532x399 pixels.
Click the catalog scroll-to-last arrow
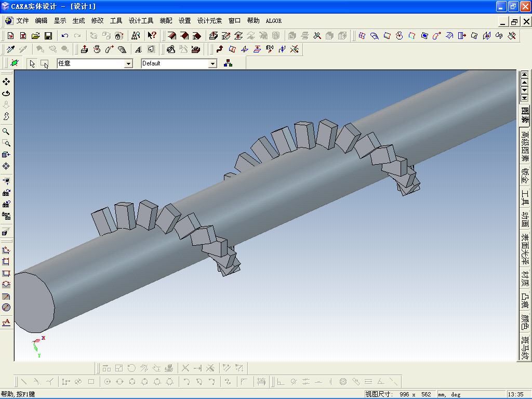525,98
